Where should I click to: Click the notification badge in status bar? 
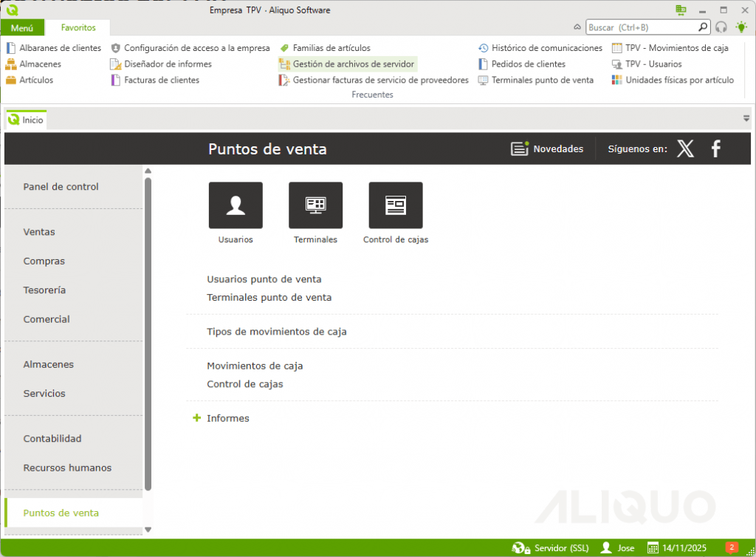(x=732, y=547)
